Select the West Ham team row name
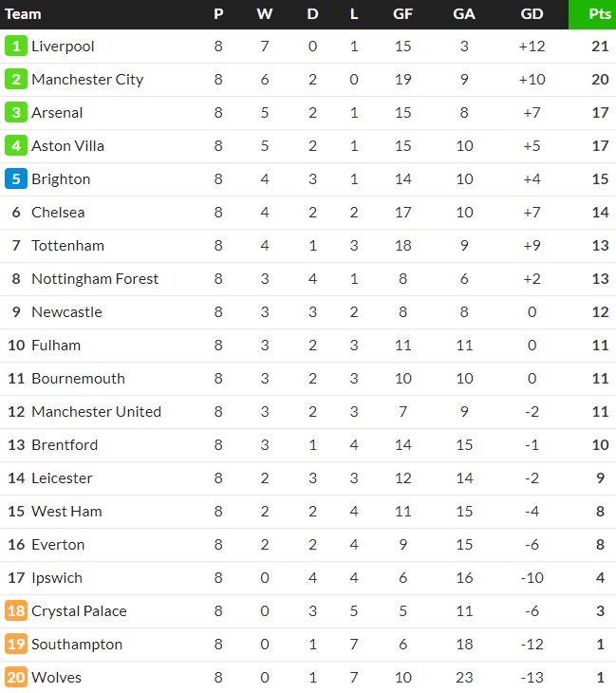This screenshot has height=693, width=616. coord(66,511)
